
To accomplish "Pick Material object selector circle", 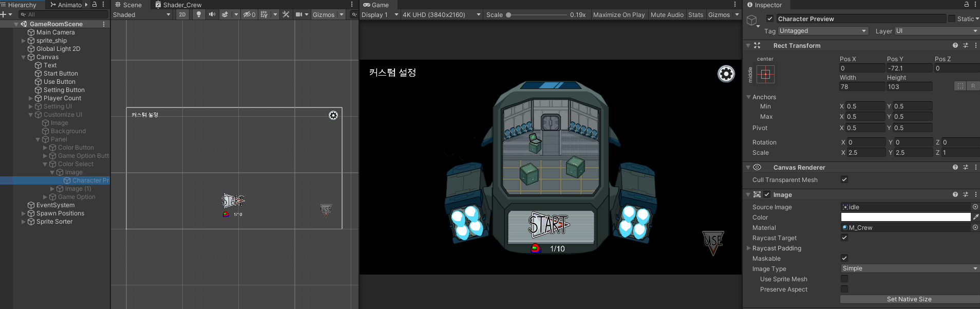I will click(975, 227).
